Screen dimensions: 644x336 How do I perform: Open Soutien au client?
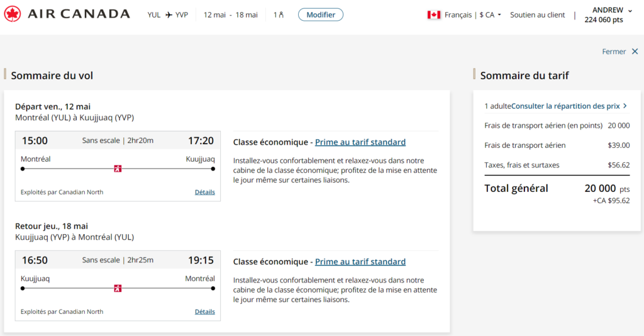click(537, 14)
